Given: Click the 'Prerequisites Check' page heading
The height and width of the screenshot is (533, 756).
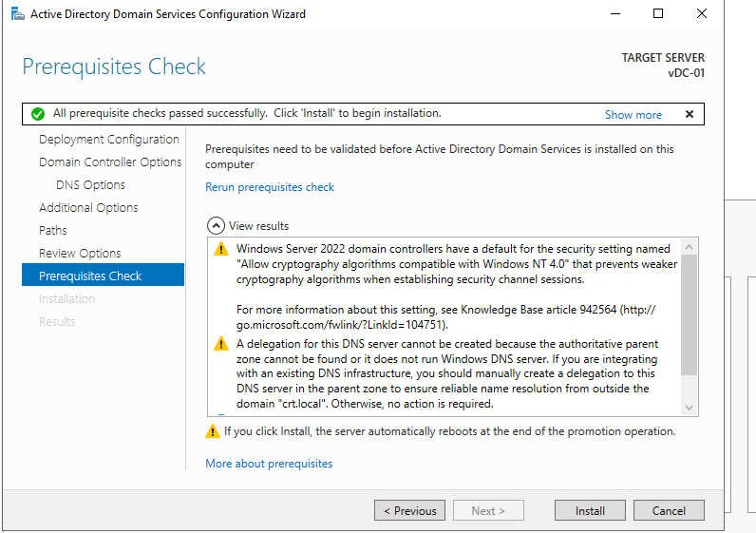Looking at the screenshot, I should 114,67.
